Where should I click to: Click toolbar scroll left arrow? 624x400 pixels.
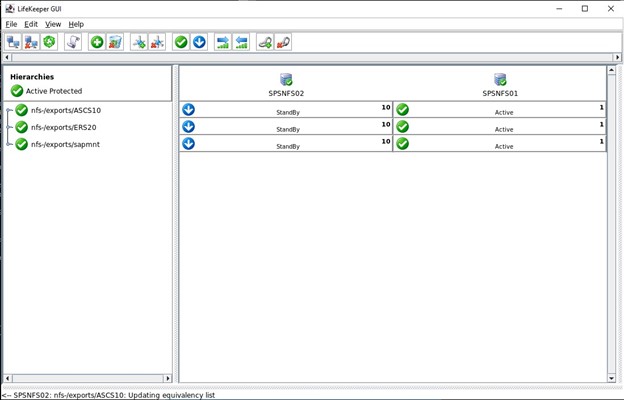tap(7, 58)
